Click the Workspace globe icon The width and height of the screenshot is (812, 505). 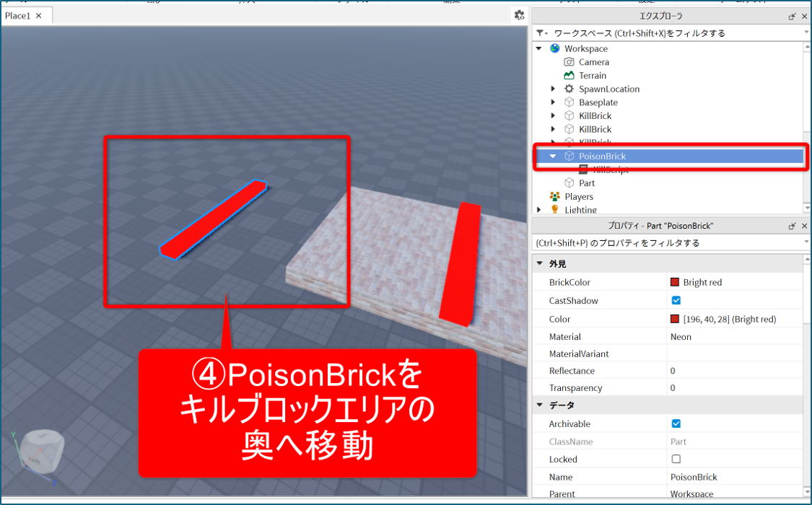[x=554, y=48]
